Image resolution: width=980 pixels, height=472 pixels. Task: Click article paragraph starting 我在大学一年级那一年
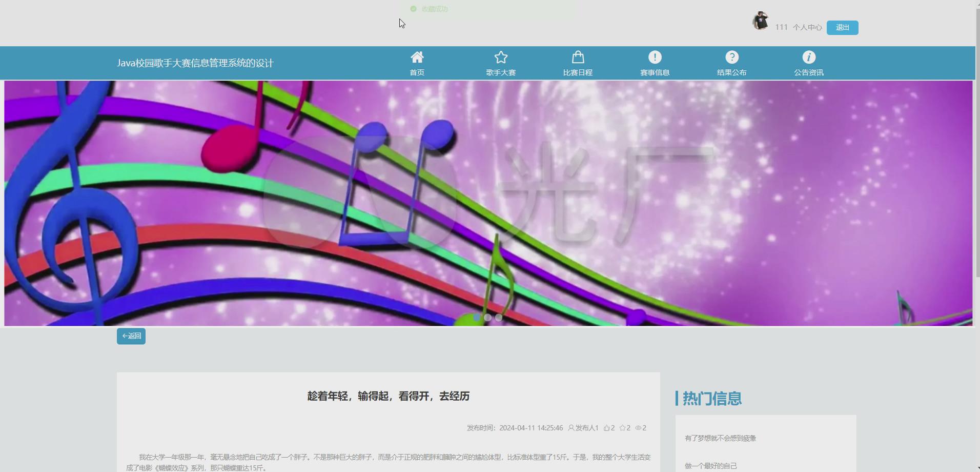pyautogui.click(x=389, y=462)
